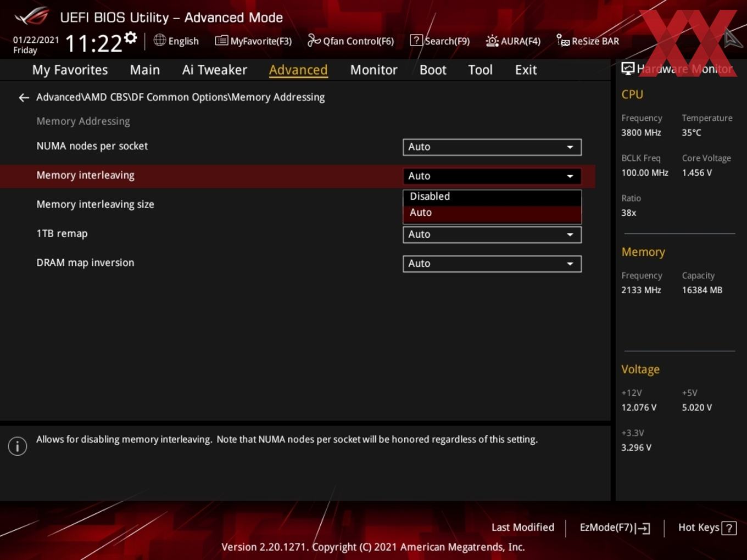Click the 11:22 clock time
This screenshot has width=747, height=560.
click(x=93, y=43)
